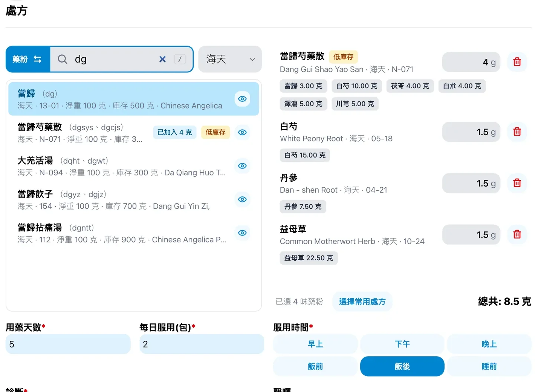Image resolution: width=535 pixels, height=392 pixels.
Task: Remove 益母草 using the trash icon
Action: tap(517, 234)
